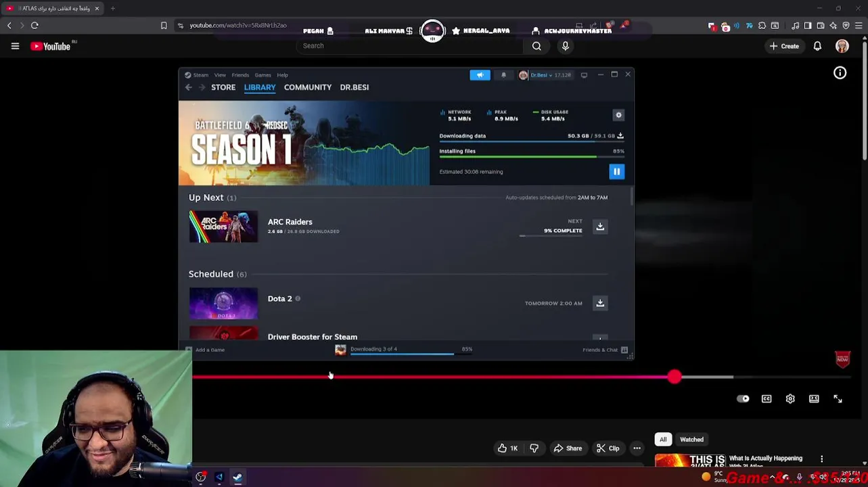This screenshot has width=868, height=487.
Task: Click the Downloading data progress bar
Action: pyautogui.click(x=532, y=143)
